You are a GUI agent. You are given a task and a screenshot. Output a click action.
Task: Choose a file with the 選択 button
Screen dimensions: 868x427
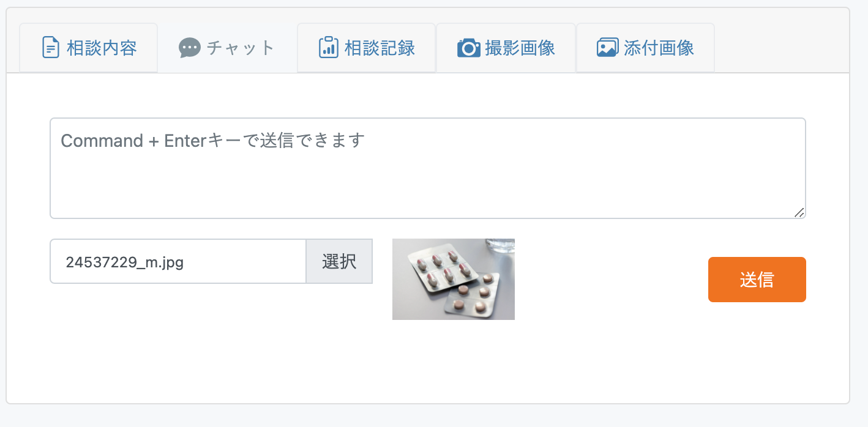[x=339, y=261]
